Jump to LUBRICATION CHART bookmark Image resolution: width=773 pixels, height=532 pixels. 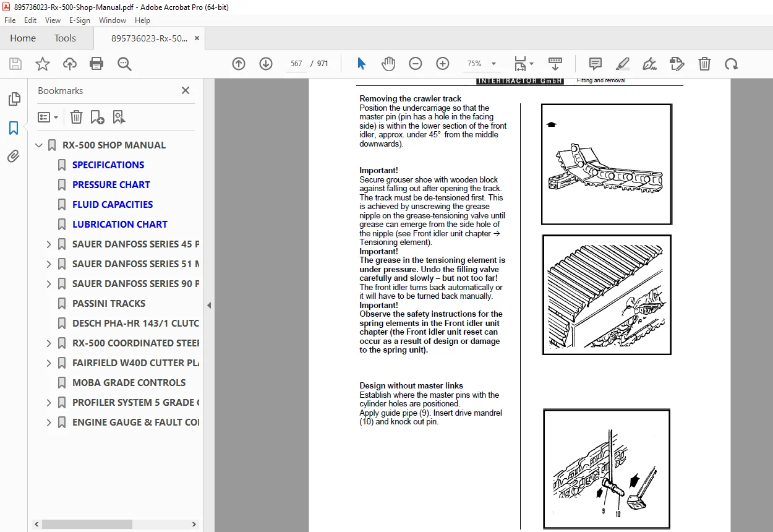point(120,225)
